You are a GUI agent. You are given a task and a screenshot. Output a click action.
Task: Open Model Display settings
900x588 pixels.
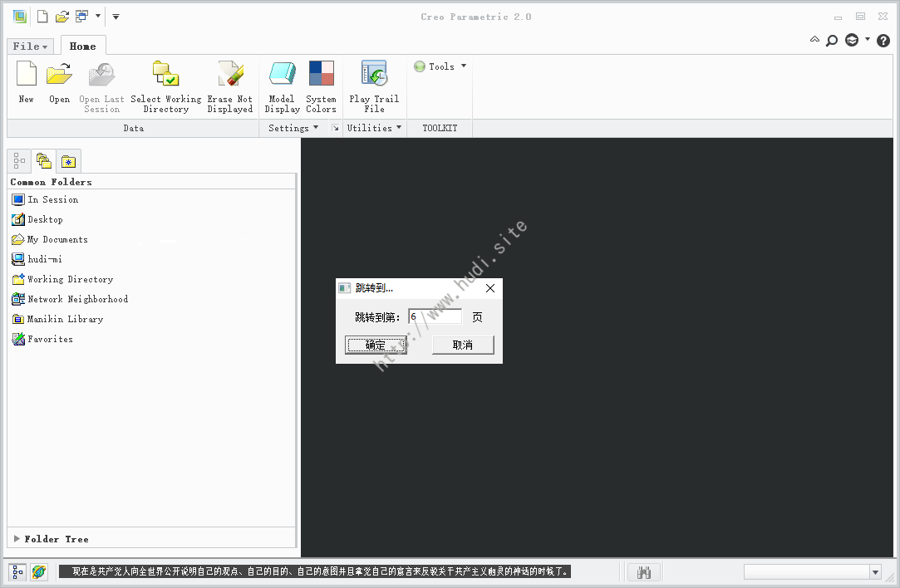pos(282,75)
